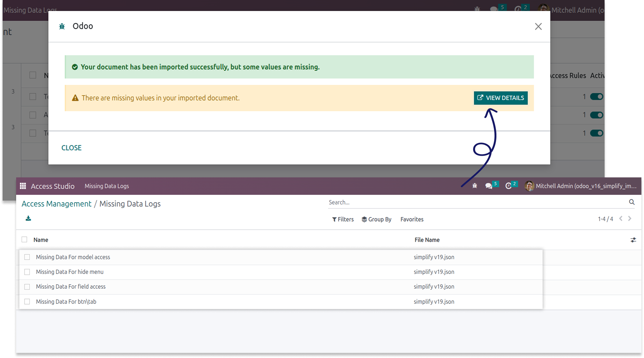Expand the Group By dropdown
Image resolution: width=644 pixels, height=358 pixels.
coord(376,219)
